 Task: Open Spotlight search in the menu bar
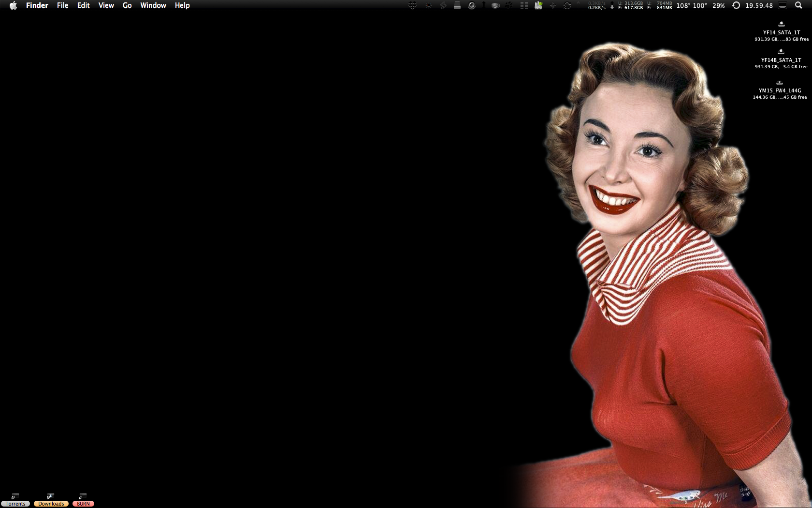click(798, 5)
